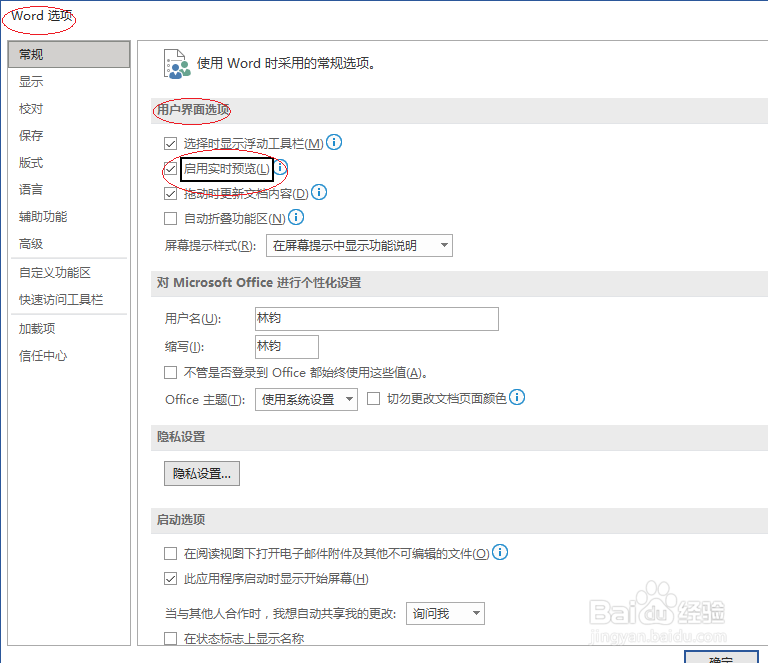Open 版式 options category
Viewport: 768px width, 663px height.
[x=69, y=163]
